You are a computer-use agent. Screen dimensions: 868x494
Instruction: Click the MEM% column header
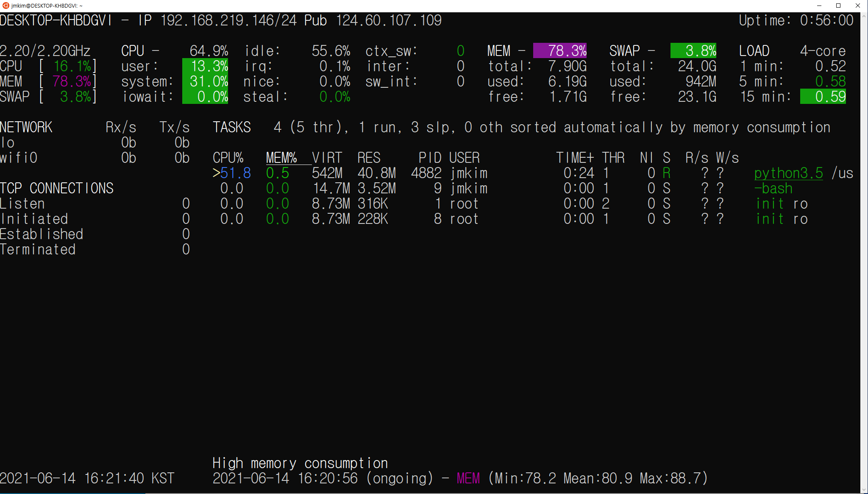[x=281, y=158]
